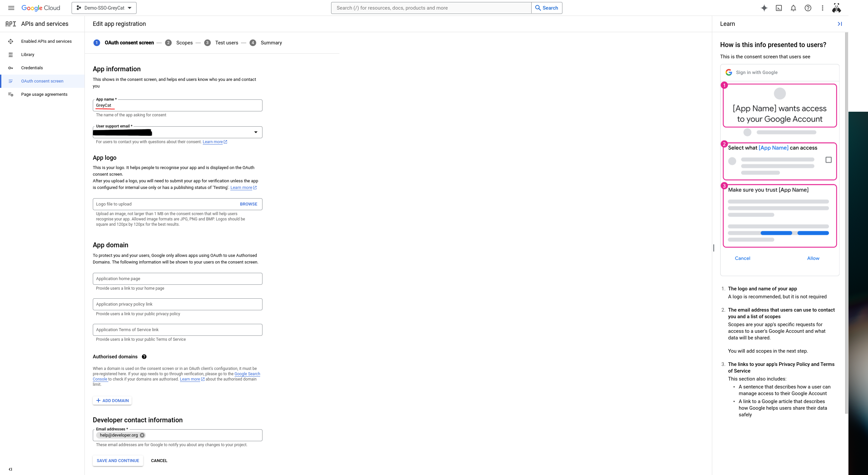Focus the Application home page field
The width and height of the screenshot is (868, 475).
pyautogui.click(x=178, y=279)
